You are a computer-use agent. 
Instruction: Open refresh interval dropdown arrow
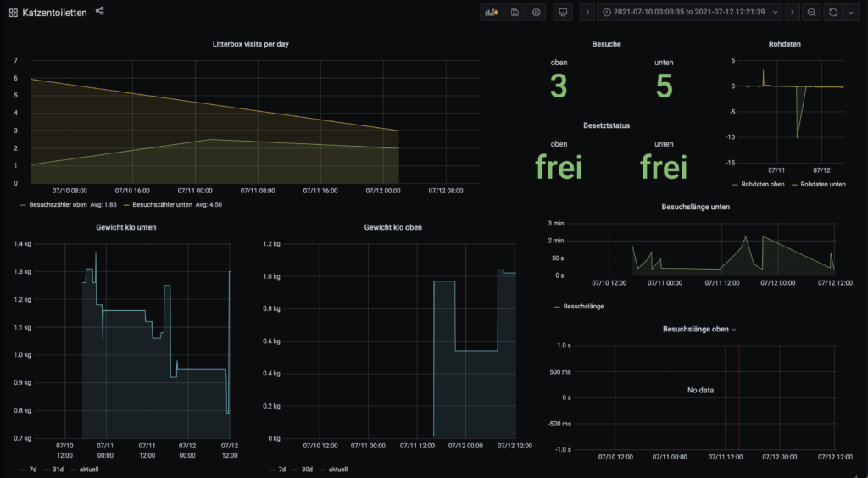851,12
